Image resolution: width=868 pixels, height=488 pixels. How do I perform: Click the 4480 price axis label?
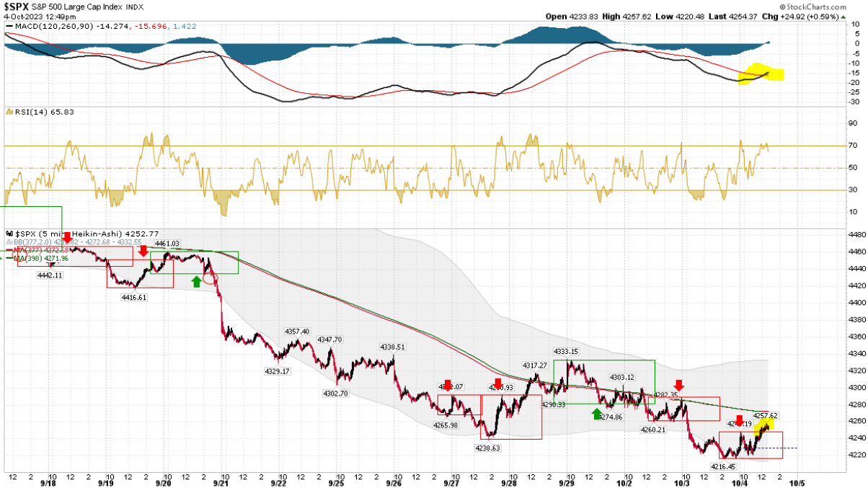(856, 234)
